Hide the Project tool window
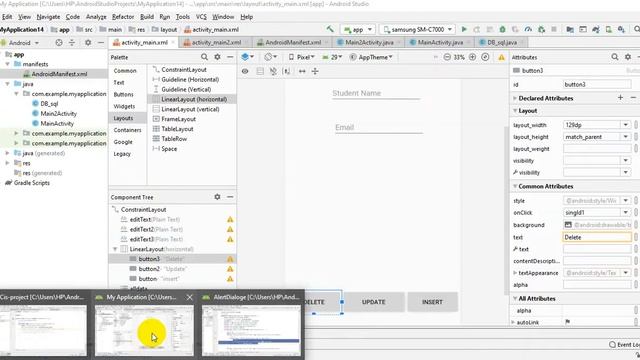Screen dimensions: 640x360 (100, 42)
